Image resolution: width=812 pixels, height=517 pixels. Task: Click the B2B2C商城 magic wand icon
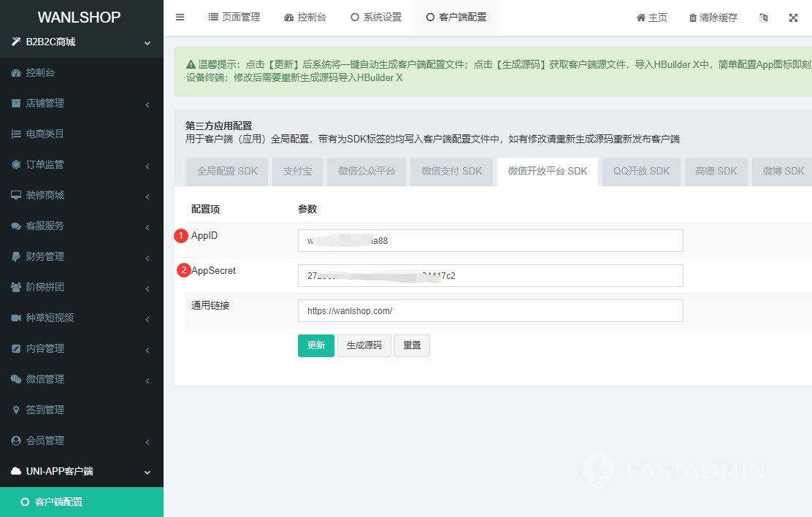pos(16,42)
